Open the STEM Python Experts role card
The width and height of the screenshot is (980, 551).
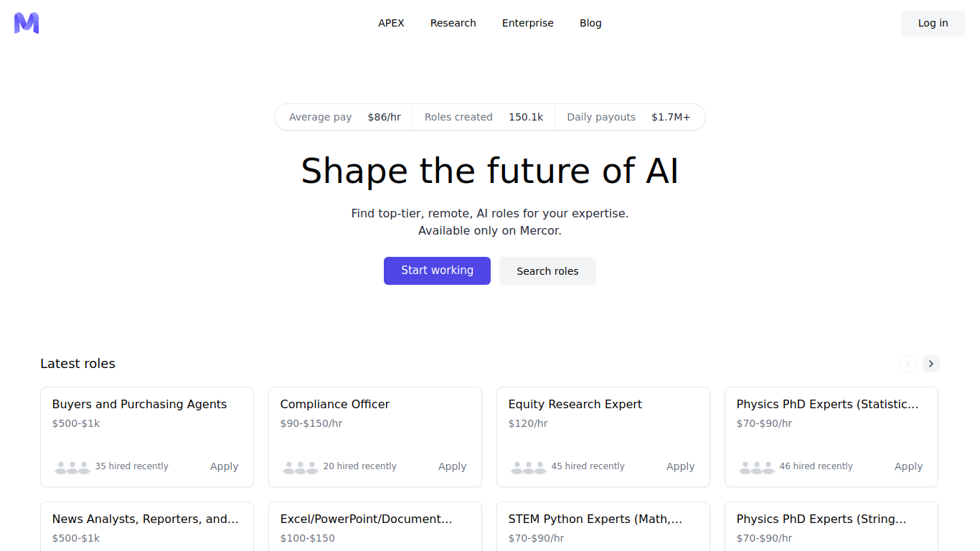[603, 527]
